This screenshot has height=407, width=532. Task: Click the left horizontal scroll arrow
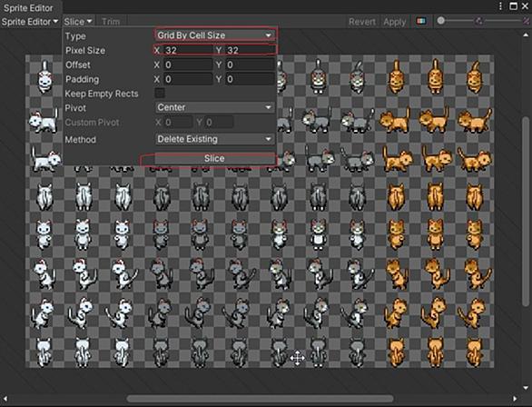5,399
